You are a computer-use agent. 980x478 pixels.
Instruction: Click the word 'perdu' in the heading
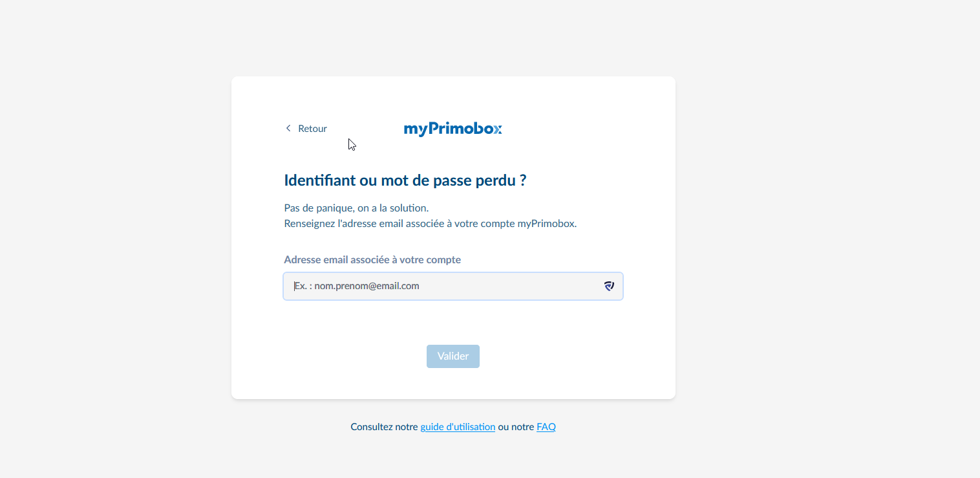pos(496,180)
